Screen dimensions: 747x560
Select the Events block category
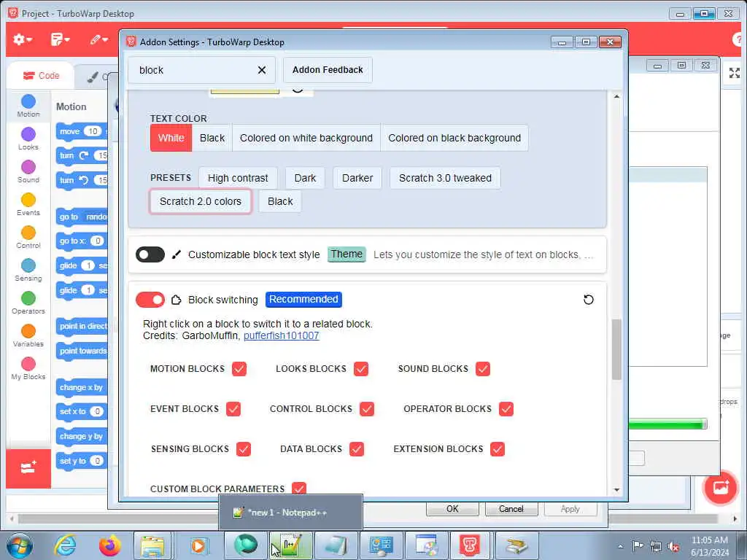pyautogui.click(x=28, y=204)
